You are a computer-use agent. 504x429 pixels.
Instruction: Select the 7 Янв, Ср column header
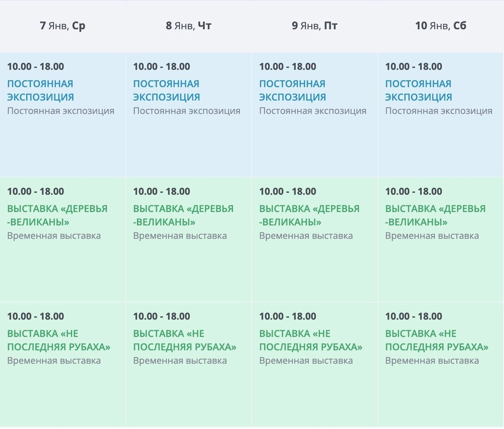[x=63, y=26]
